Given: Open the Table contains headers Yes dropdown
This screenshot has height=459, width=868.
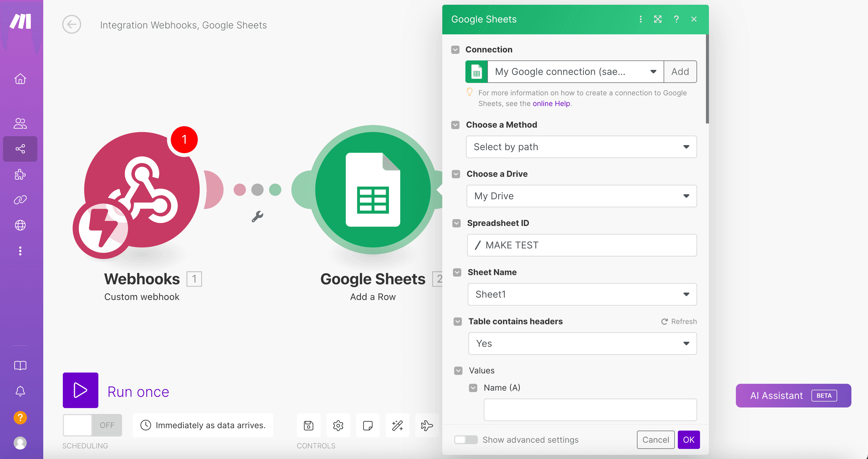Looking at the screenshot, I should pyautogui.click(x=583, y=344).
